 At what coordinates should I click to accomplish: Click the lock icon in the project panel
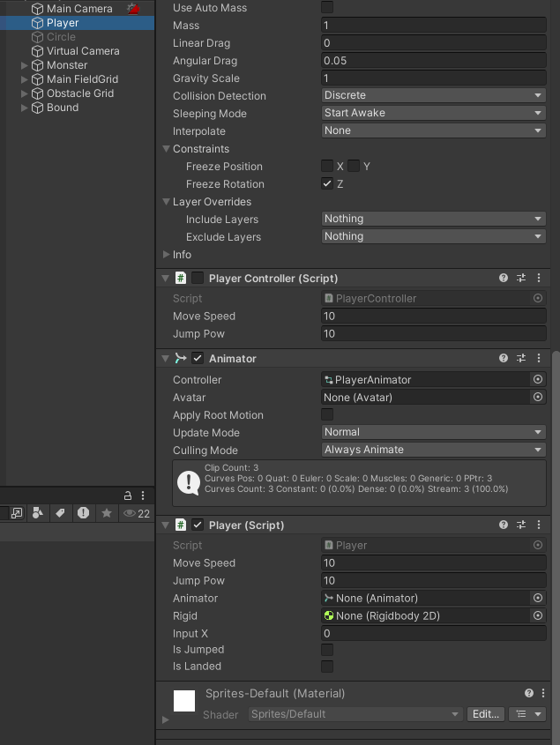(x=128, y=495)
